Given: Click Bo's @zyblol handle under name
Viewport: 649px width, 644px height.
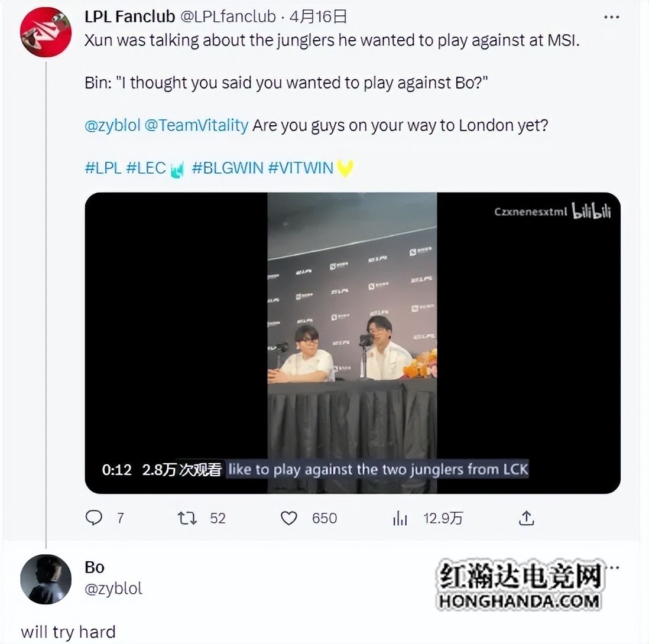Looking at the screenshot, I should pyautogui.click(x=113, y=588).
